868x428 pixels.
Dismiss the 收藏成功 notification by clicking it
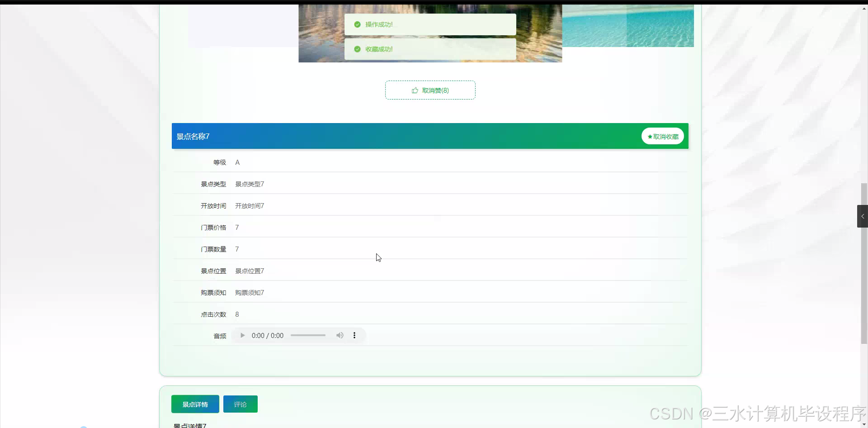tap(430, 49)
